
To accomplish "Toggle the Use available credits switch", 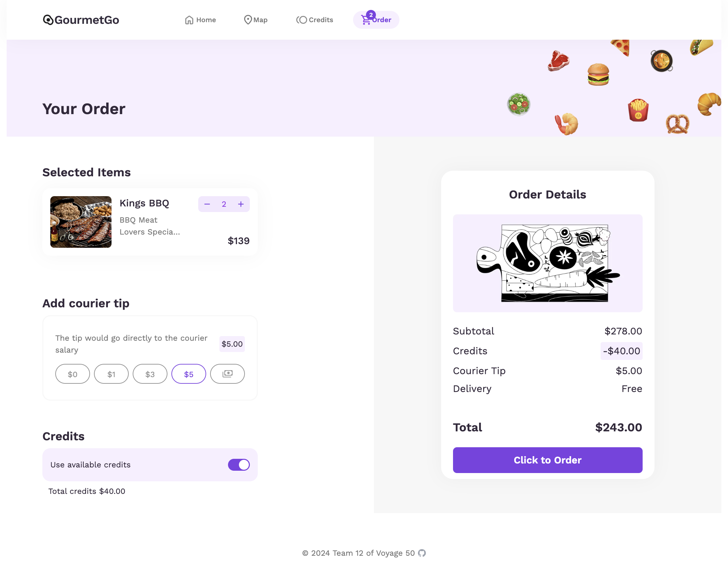I will pyautogui.click(x=239, y=464).
